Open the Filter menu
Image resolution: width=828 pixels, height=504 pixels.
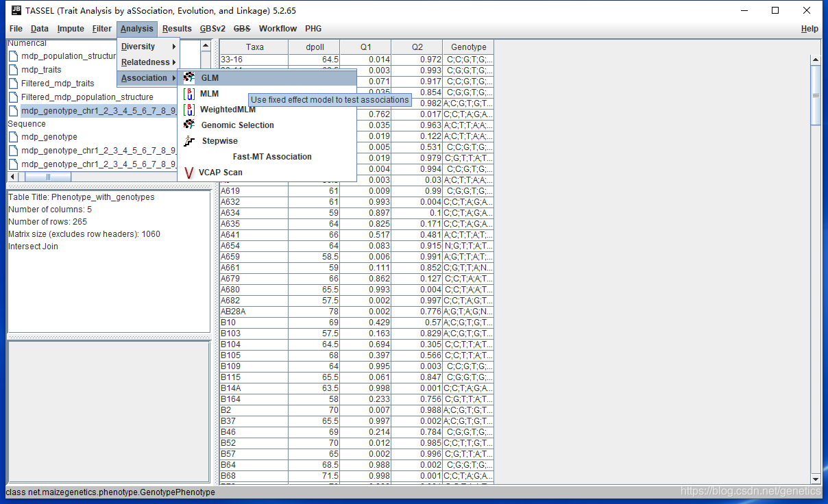102,29
